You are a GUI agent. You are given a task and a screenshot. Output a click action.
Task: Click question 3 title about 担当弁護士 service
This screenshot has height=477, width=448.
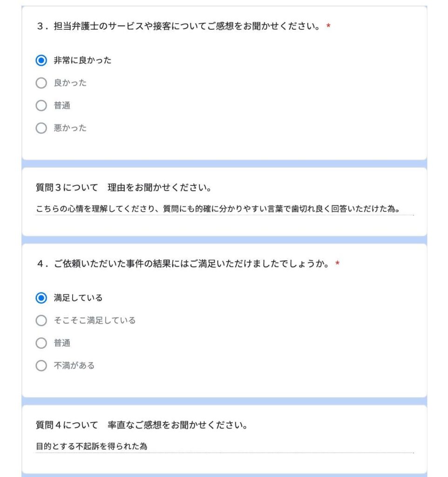180,27
